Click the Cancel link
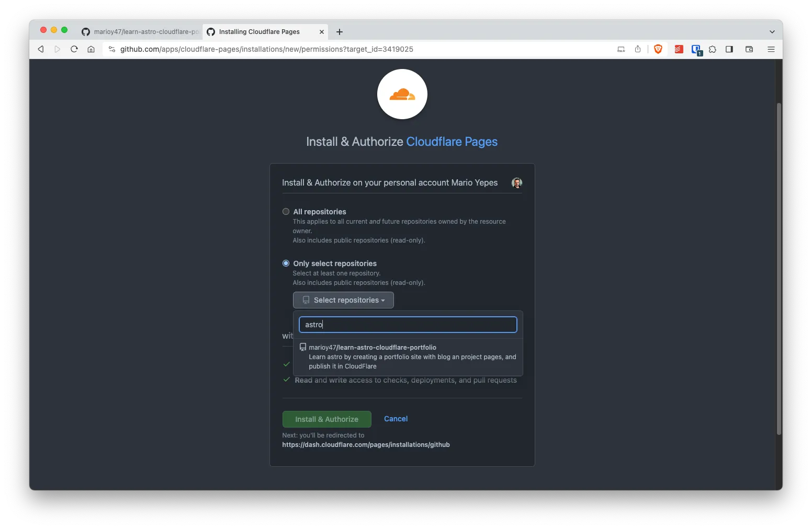812x529 pixels. (x=396, y=419)
